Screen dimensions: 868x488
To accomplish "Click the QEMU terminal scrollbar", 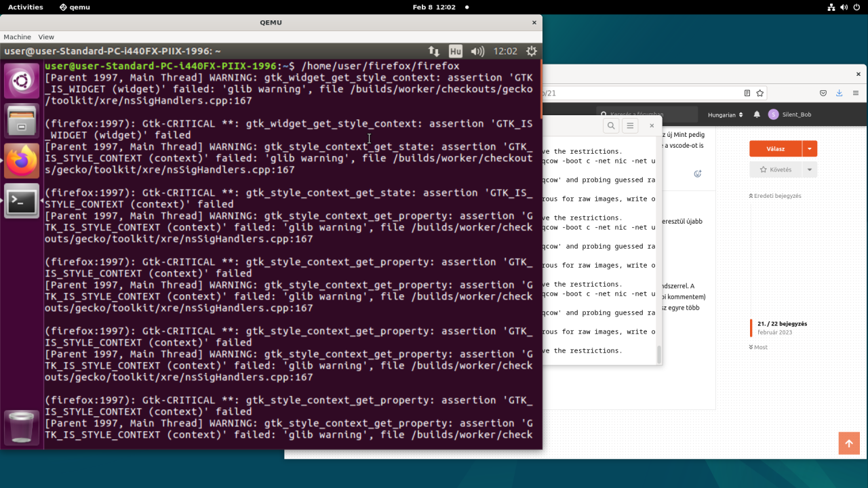I will point(540,88).
